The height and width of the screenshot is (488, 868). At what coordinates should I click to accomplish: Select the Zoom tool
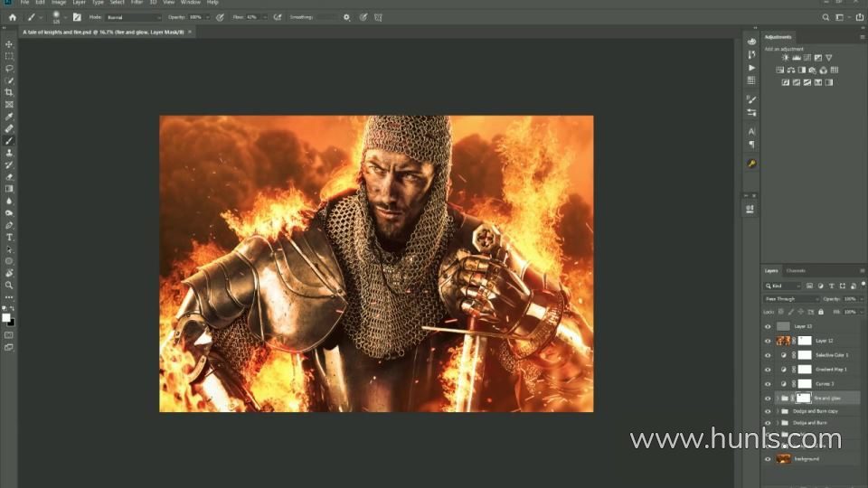[9, 286]
